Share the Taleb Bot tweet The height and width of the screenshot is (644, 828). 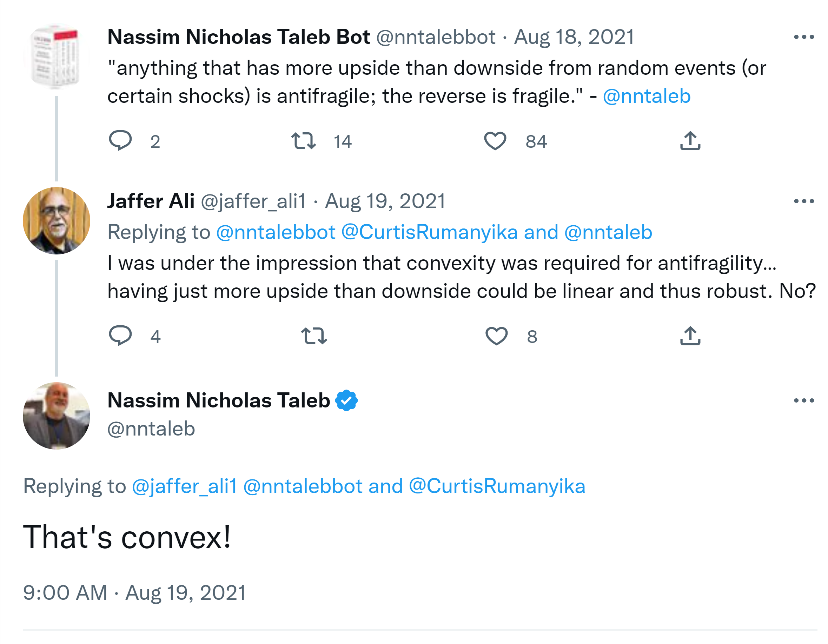[690, 141]
